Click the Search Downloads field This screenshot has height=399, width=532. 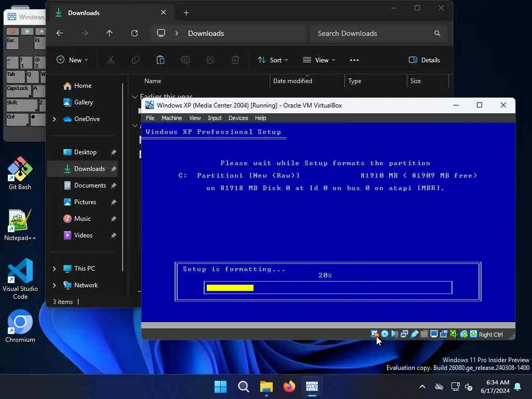379,33
